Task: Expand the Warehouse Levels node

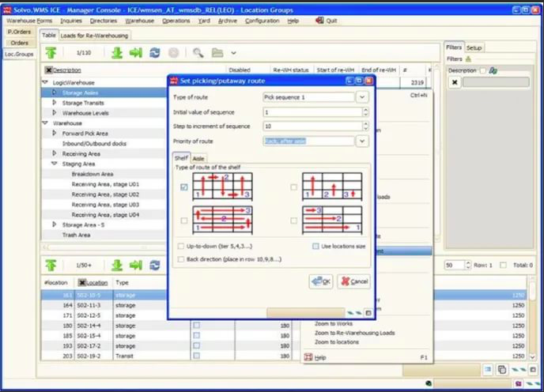Action: pyautogui.click(x=55, y=113)
